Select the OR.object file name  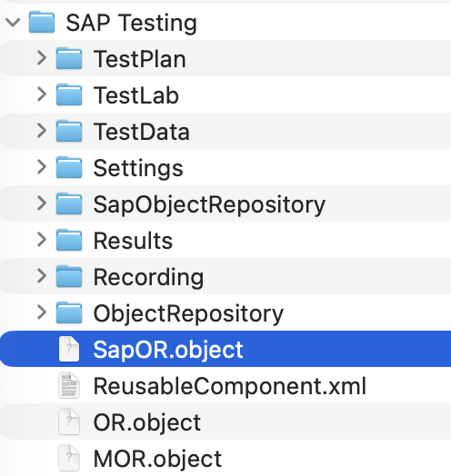click(x=147, y=423)
